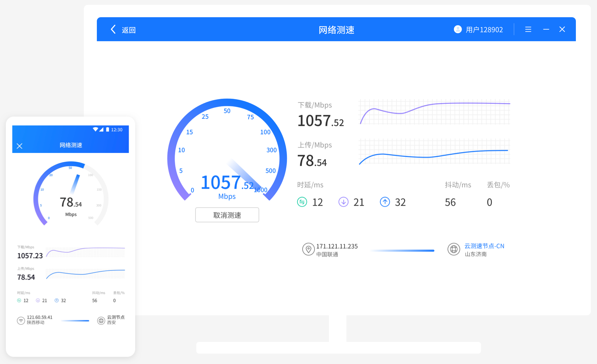The height and width of the screenshot is (364, 597).
Task: Click the user avatar icon beside 用户128902
Action: tap(458, 29)
